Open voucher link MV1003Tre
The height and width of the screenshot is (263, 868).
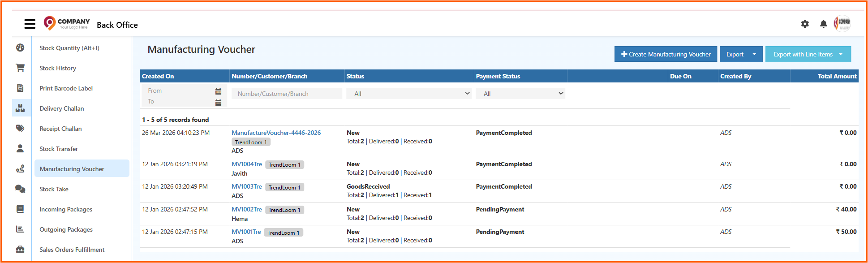(x=247, y=186)
